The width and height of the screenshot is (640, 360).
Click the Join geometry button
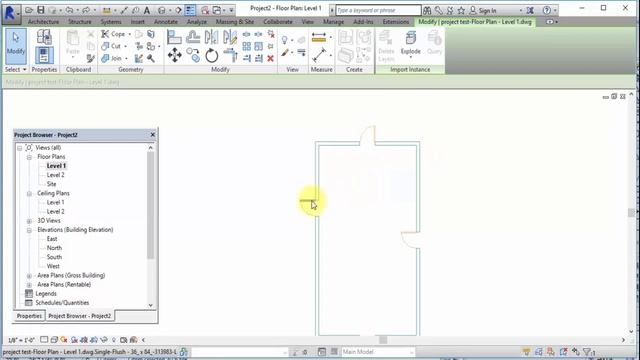tap(112, 58)
